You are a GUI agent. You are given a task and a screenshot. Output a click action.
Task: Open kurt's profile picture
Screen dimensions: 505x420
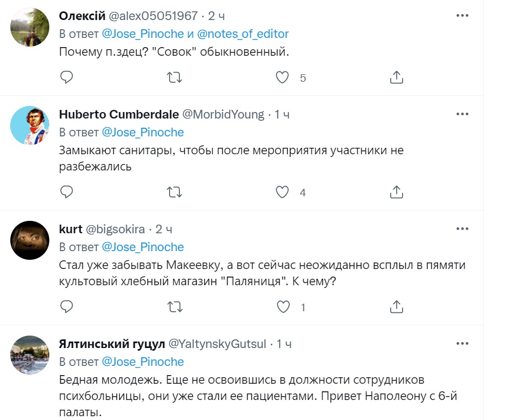(30, 240)
